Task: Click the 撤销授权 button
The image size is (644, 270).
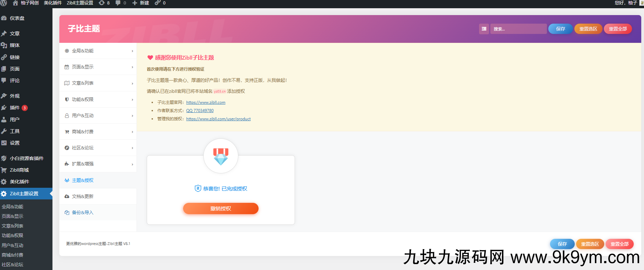Action: click(x=221, y=208)
